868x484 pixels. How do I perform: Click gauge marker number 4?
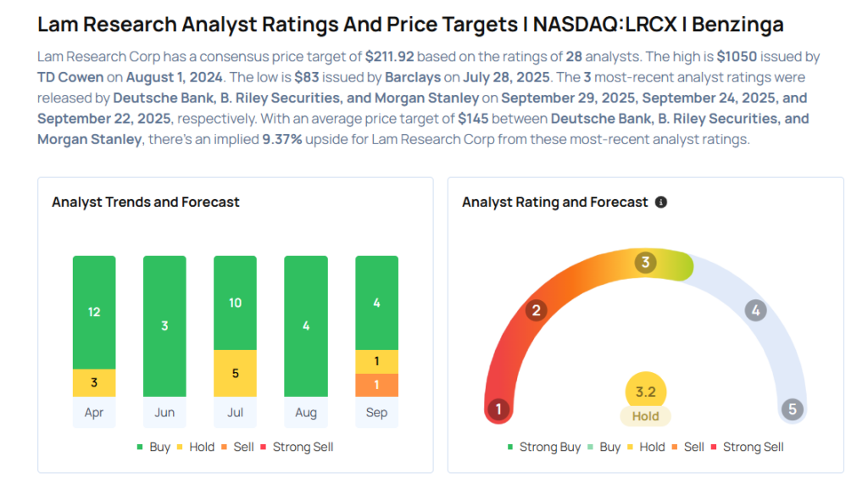pyautogui.click(x=755, y=310)
